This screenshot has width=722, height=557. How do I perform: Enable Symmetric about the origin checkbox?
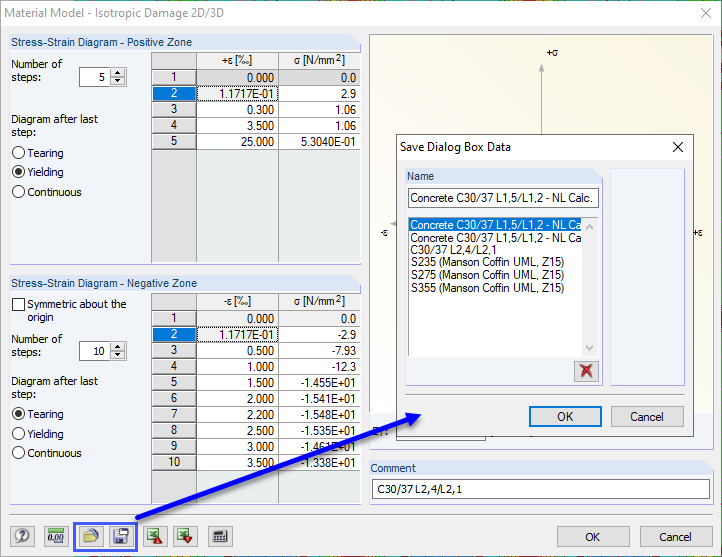click(x=18, y=304)
